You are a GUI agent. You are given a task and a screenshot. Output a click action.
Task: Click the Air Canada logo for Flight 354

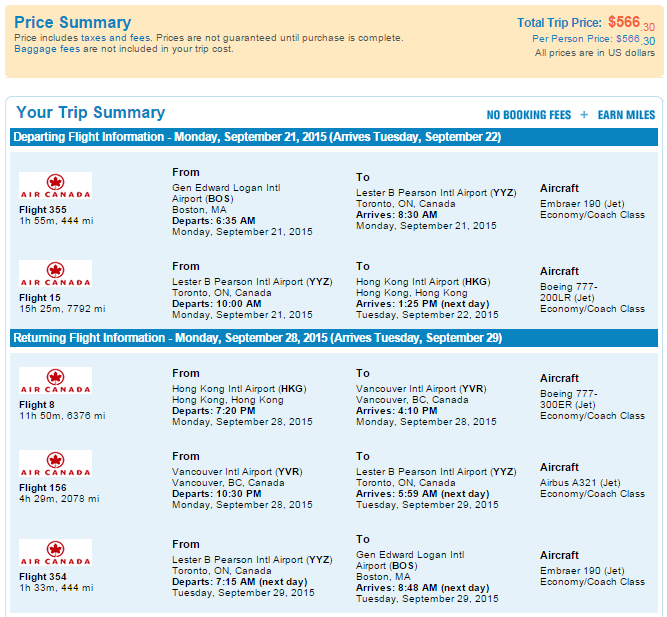pos(55,552)
